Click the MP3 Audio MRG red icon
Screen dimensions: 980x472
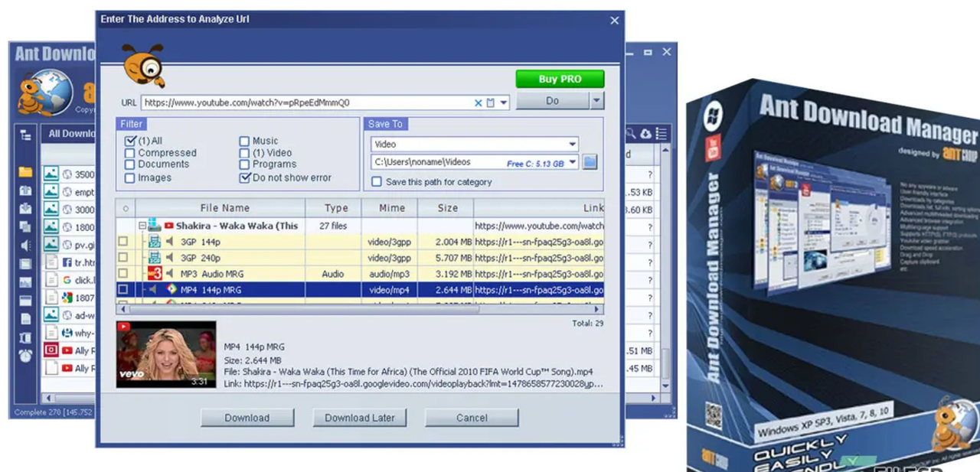point(154,274)
